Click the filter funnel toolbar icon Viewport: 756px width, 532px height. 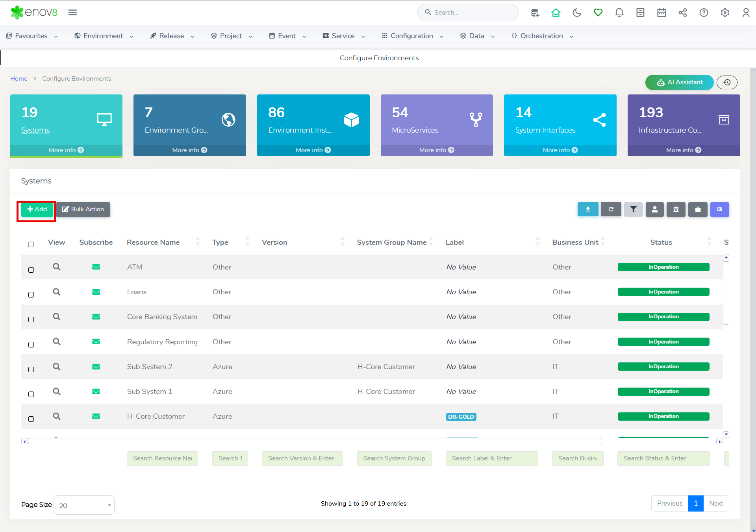[x=633, y=209]
